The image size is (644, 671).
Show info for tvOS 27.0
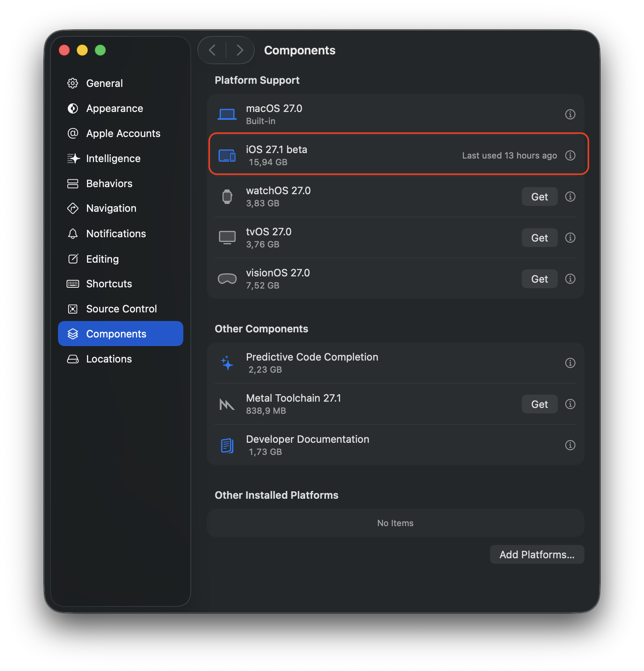pos(570,238)
